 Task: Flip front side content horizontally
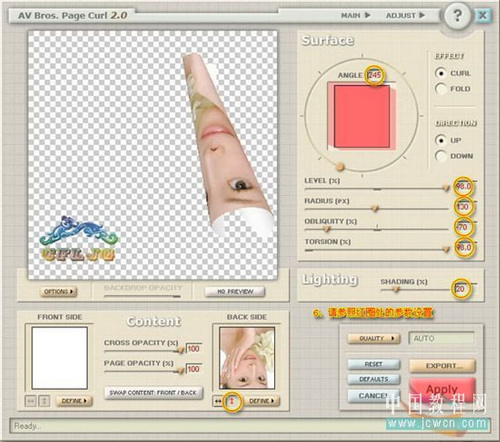(x=30, y=401)
